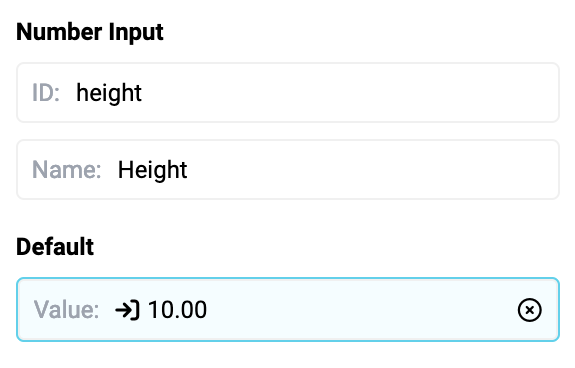This screenshot has height=368, width=575.
Task: Click the "Default" section heading
Action: point(55,246)
